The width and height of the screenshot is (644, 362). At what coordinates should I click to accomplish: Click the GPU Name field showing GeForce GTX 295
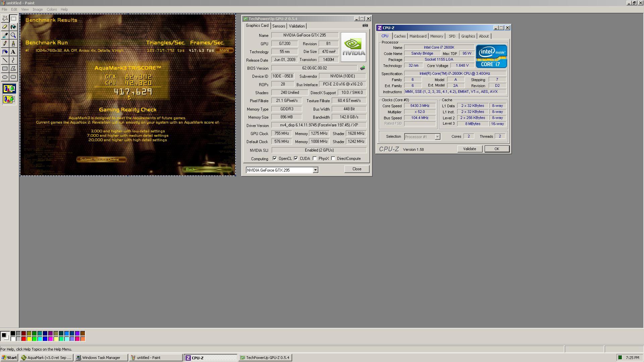[305, 35]
